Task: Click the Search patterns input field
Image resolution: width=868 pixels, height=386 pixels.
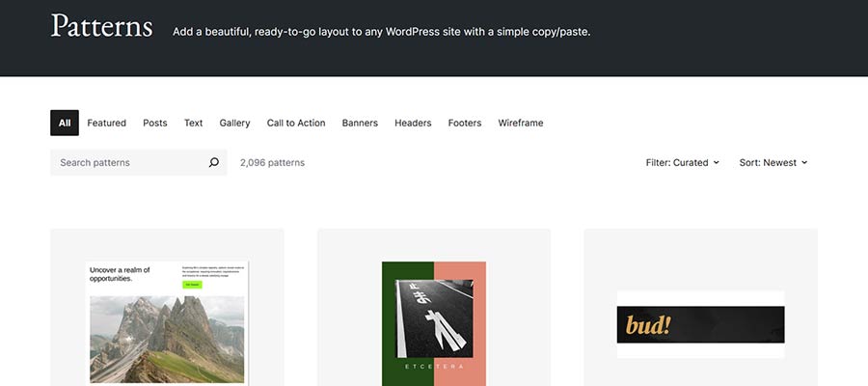Action: [x=130, y=163]
